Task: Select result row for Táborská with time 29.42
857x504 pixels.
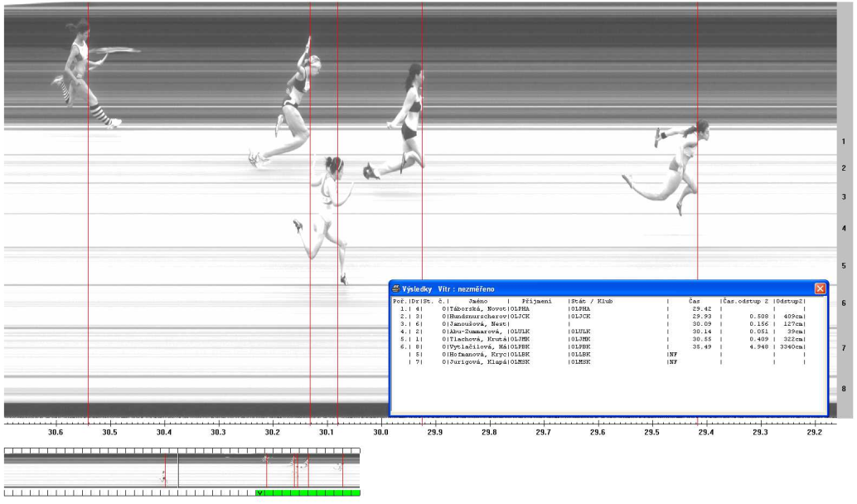Action: click(599, 309)
